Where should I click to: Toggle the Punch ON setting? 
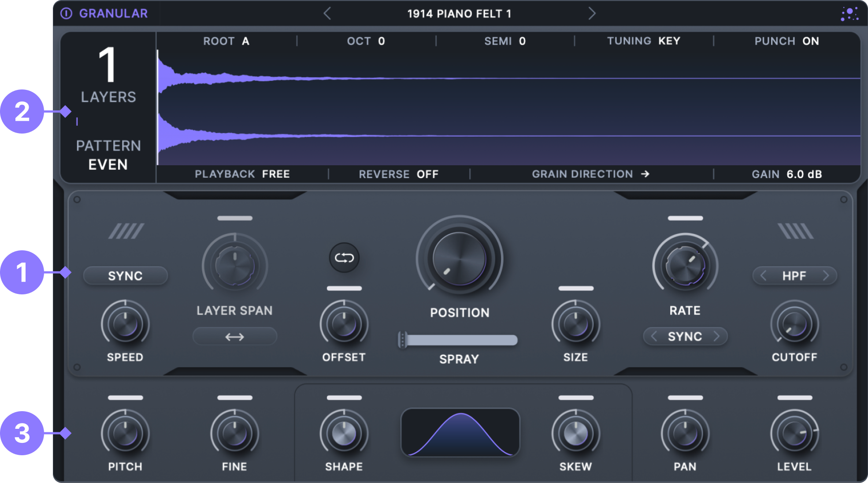pos(810,41)
